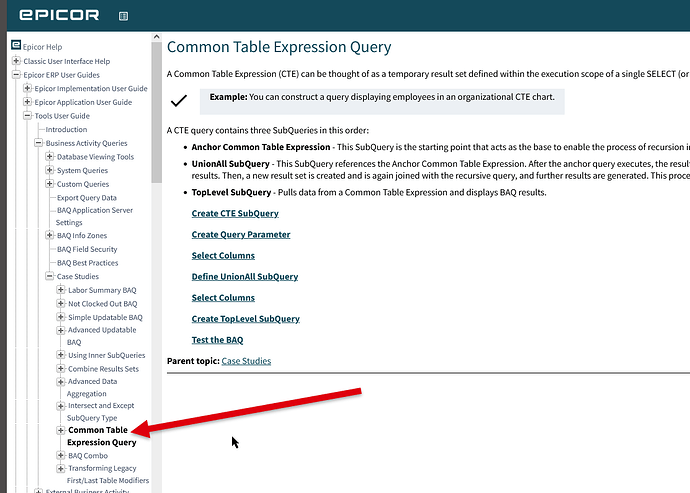Select Labor Summary BAQ topic

click(102, 290)
